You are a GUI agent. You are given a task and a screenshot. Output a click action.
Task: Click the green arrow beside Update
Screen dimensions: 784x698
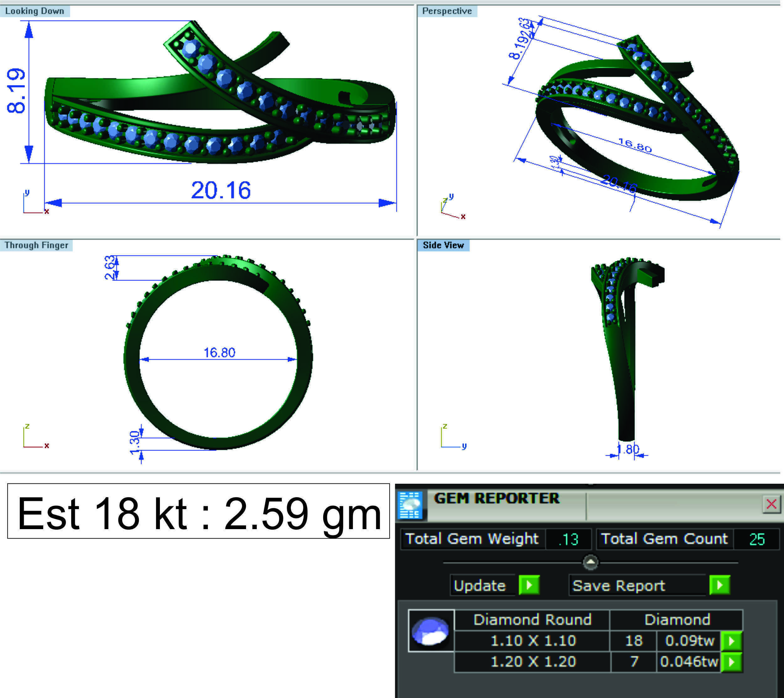tap(529, 585)
